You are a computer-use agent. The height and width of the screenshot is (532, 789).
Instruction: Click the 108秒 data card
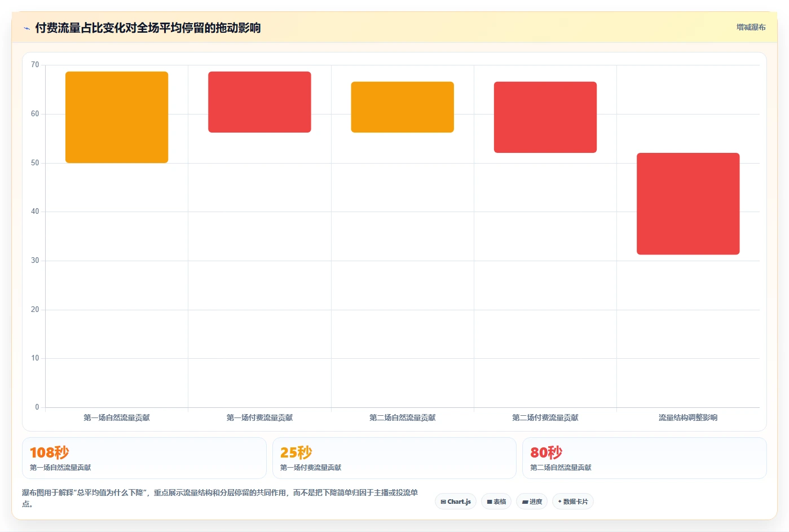[x=144, y=458]
